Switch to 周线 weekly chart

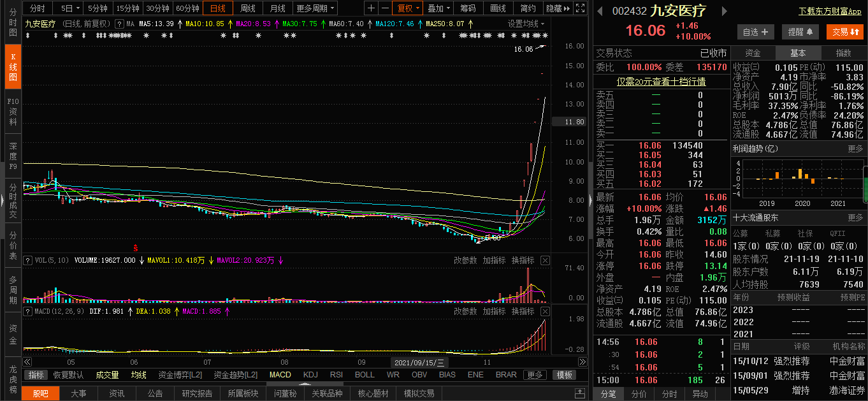coord(247,8)
